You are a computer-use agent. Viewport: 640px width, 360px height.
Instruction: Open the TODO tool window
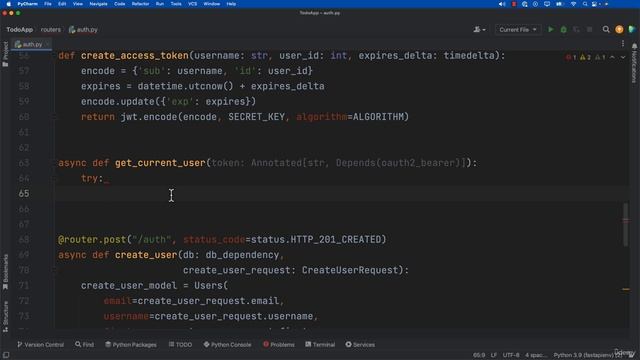pyautogui.click(x=180, y=344)
